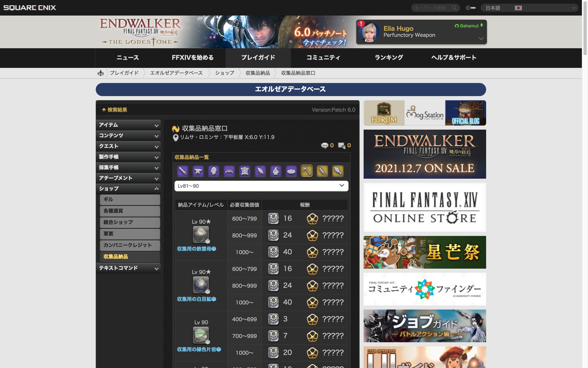Click the 収集用の鉄雲母 item icon
This screenshot has width=588, height=368.
coord(201,235)
